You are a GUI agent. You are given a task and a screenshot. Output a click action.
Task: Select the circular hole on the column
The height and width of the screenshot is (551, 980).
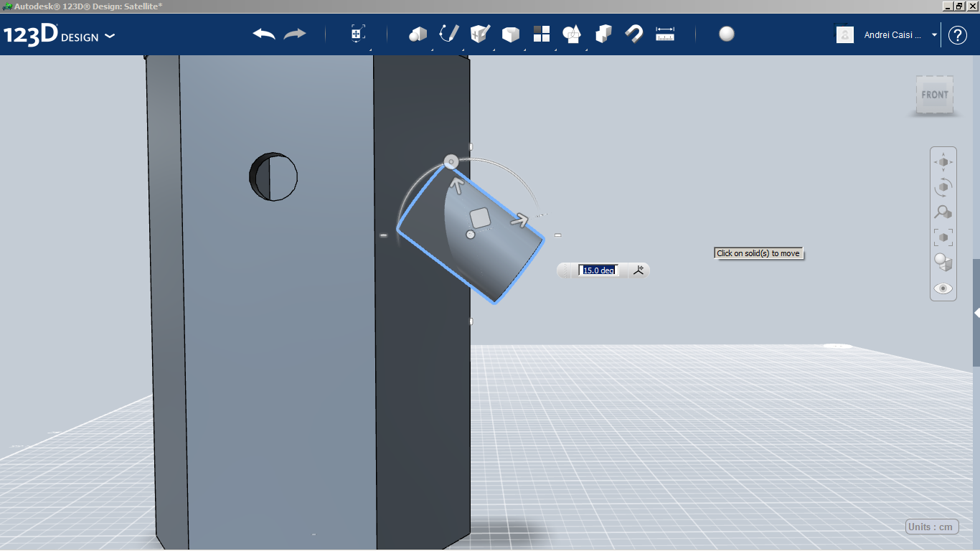tap(273, 176)
